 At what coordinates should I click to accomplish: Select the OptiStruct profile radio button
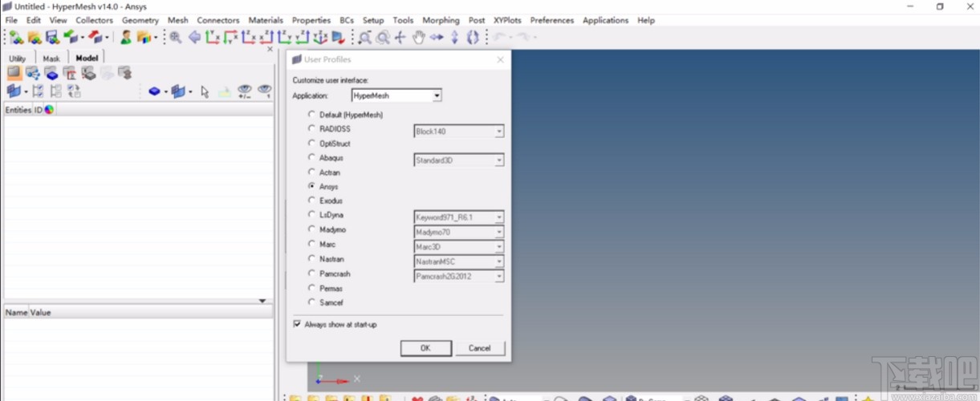click(x=311, y=144)
